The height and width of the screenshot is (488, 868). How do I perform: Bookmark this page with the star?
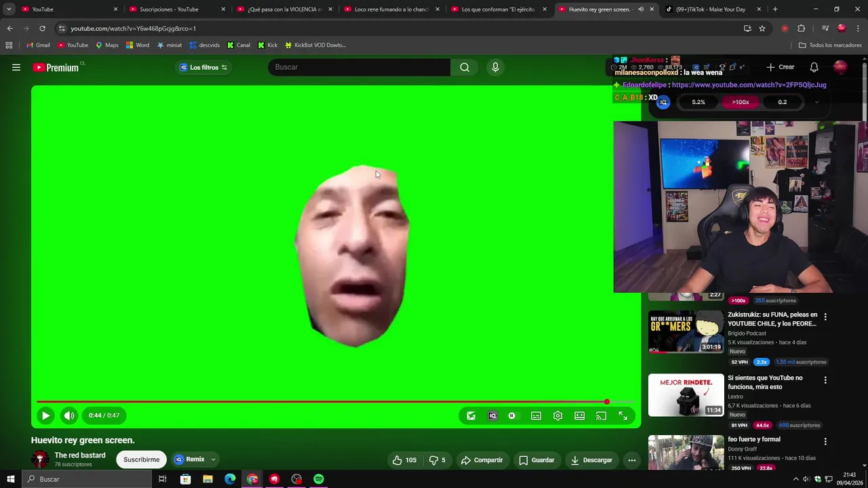762,28
